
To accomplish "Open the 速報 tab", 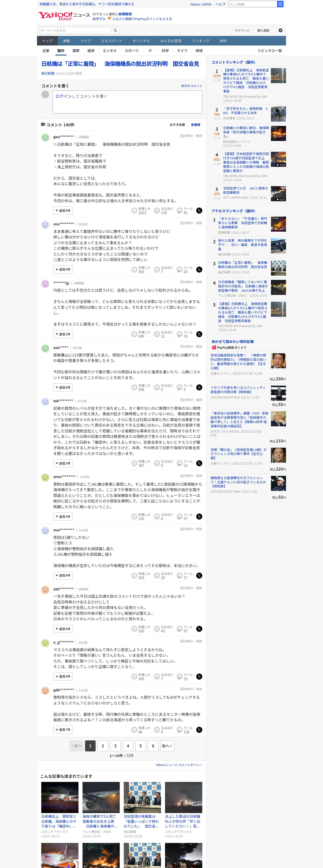I will click(x=66, y=41).
